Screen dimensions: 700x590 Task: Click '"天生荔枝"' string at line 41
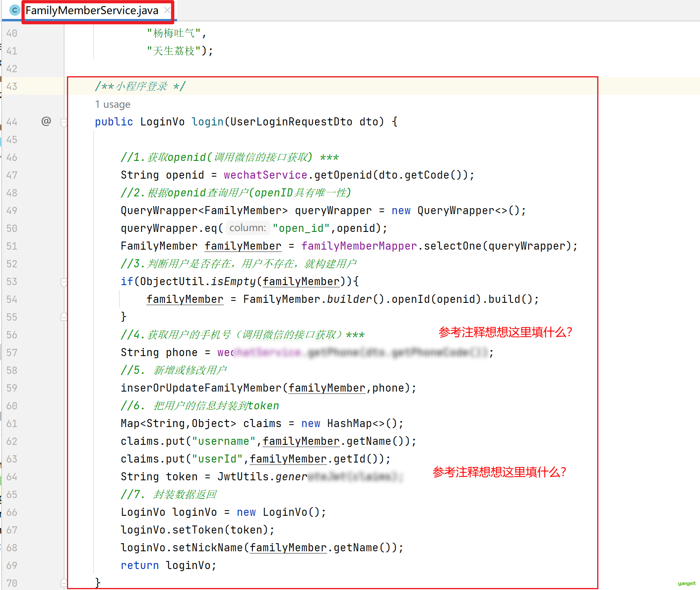[174, 51]
